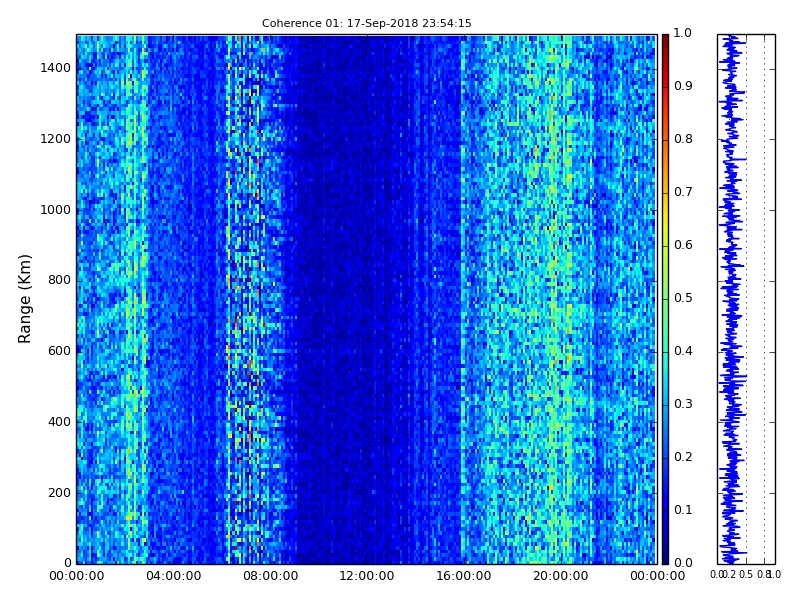Click the plot title 'Coherence 01: 17-Sep-2018 23:54:15'

point(366,23)
